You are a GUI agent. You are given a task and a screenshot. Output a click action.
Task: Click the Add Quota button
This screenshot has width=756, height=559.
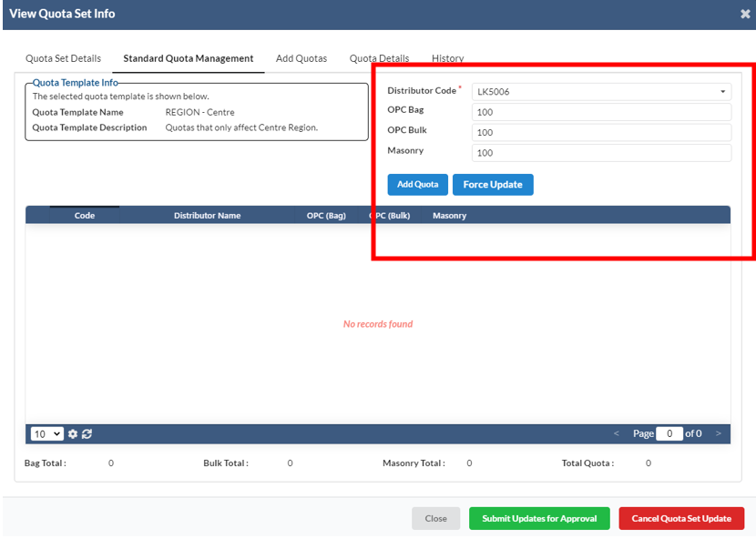(417, 185)
